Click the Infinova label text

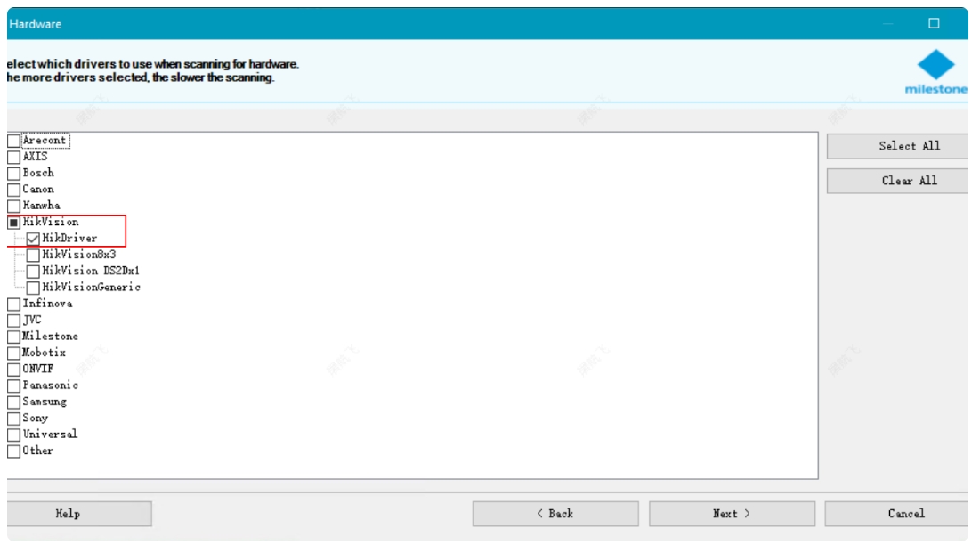tap(47, 304)
